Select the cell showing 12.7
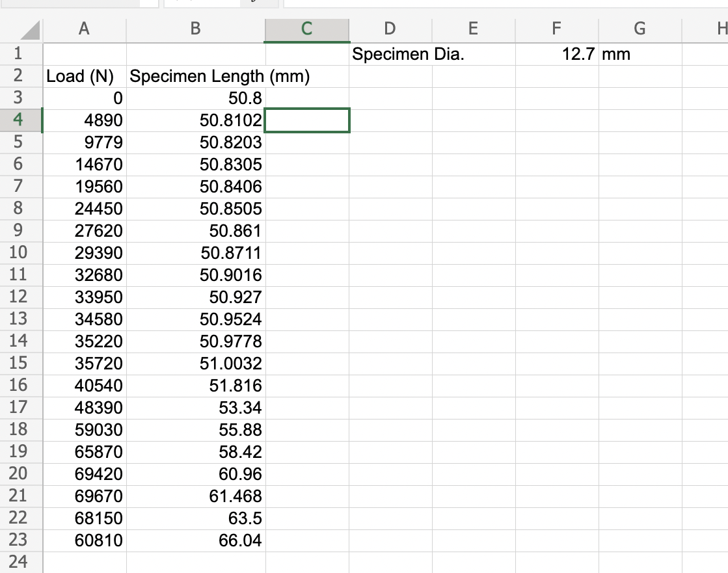The height and width of the screenshot is (573, 728). point(556,54)
